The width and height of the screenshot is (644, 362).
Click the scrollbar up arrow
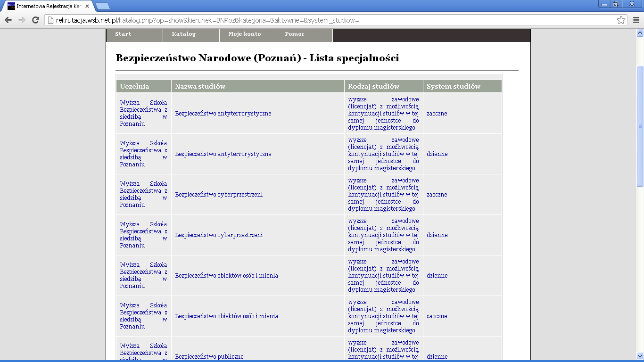coord(640,33)
